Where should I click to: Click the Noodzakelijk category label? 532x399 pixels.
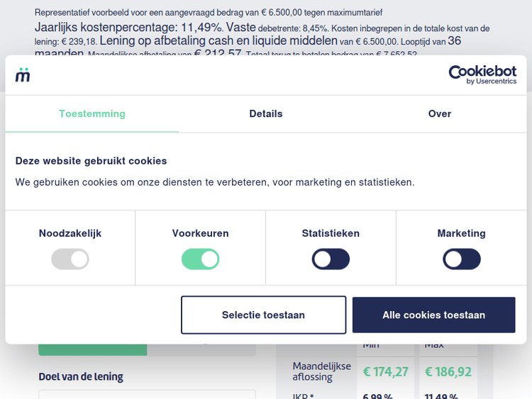coord(70,233)
